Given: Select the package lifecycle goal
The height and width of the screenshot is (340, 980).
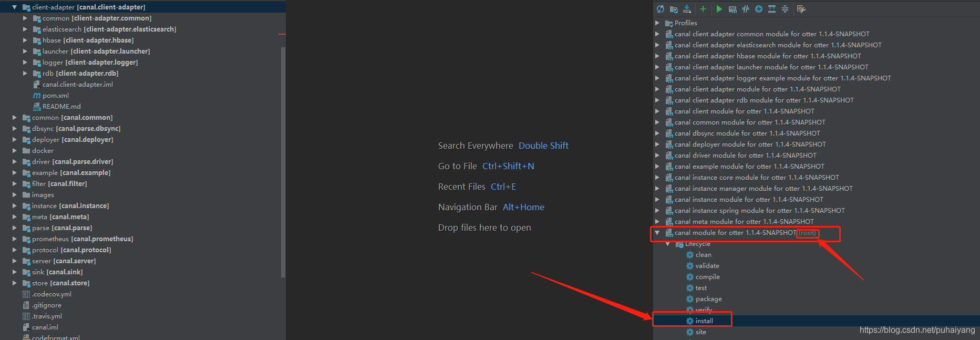Looking at the screenshot, I should click(709, 299).
